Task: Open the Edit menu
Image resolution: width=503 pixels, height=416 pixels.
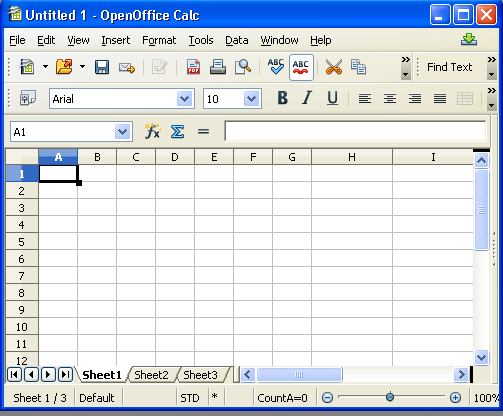Action: [x=46, y=40]
